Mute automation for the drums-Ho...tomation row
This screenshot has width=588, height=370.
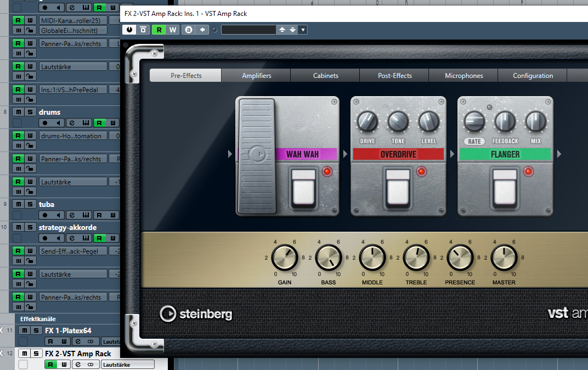coord(19,145)
